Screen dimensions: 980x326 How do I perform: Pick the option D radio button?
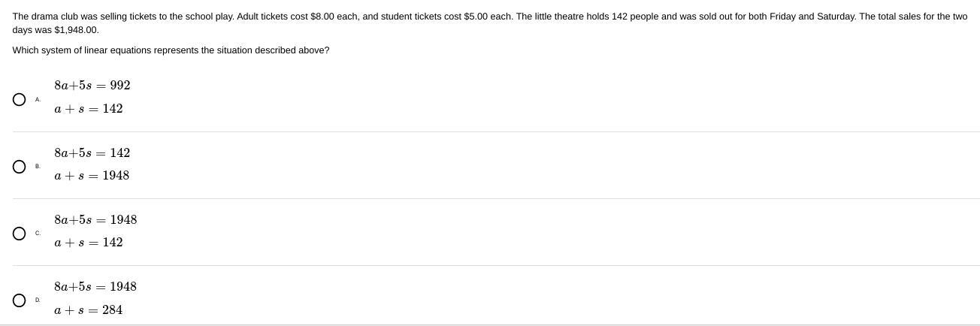click(x=20, y=300)
